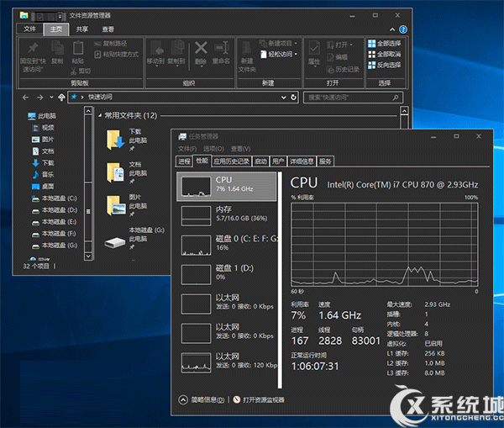Switch to the View (查看) ribbon tab
Viewport: 504px width, 428px height.
108,29
